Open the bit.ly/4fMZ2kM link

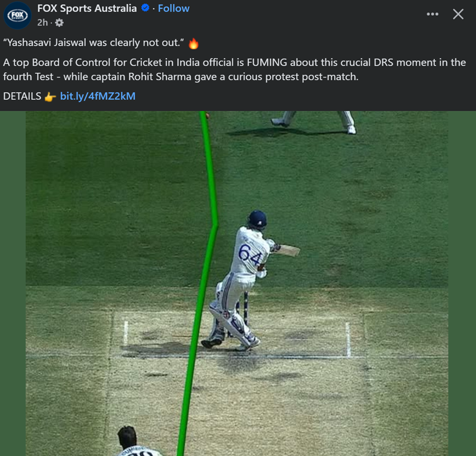point(98,96)
